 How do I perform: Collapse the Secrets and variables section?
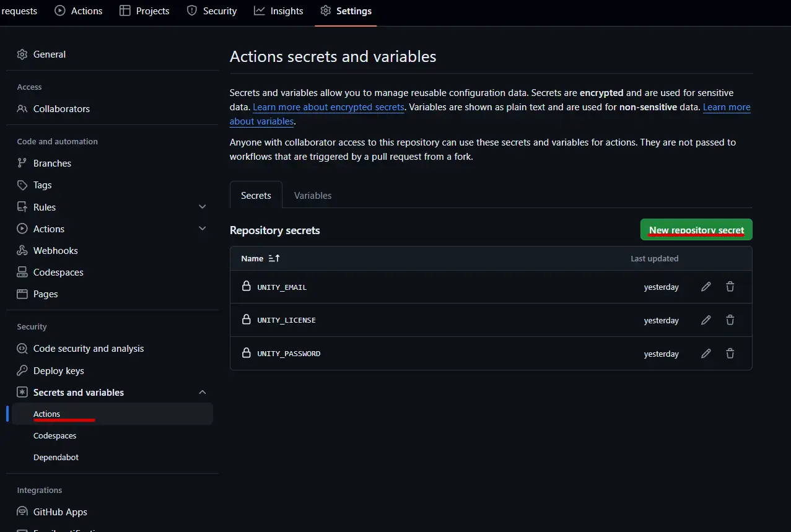click(202, 392)
